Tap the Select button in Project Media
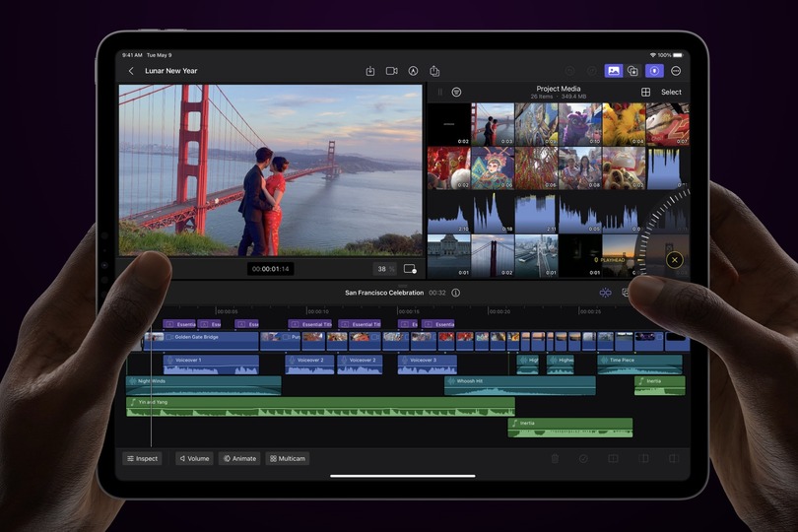This screenshot has height=532, width=798. click(x=671, y=93)
